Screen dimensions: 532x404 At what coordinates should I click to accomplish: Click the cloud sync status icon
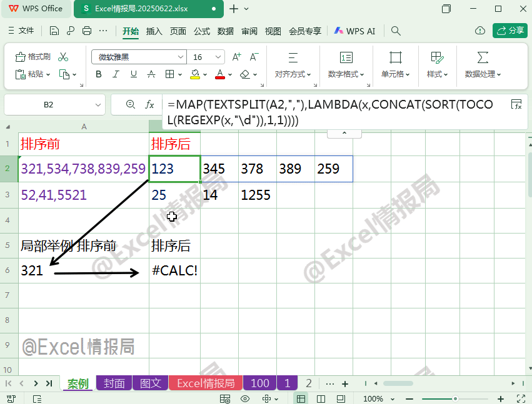[x=479, y=31]
